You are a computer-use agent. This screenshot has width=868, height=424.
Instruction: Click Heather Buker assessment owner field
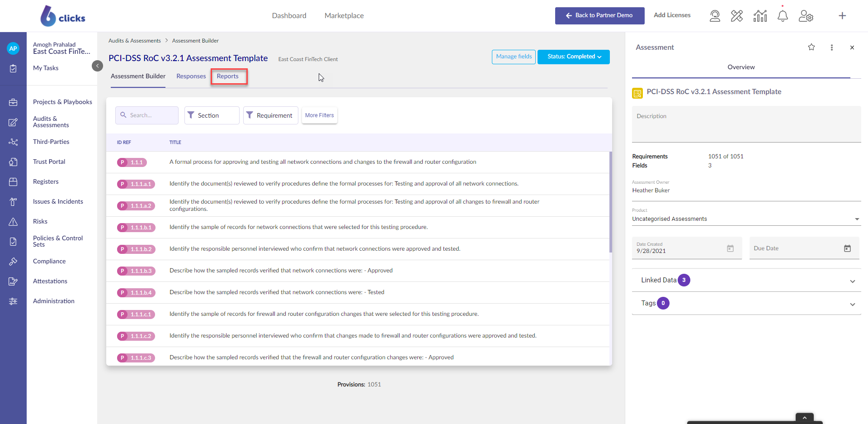(x=746, y=191)
